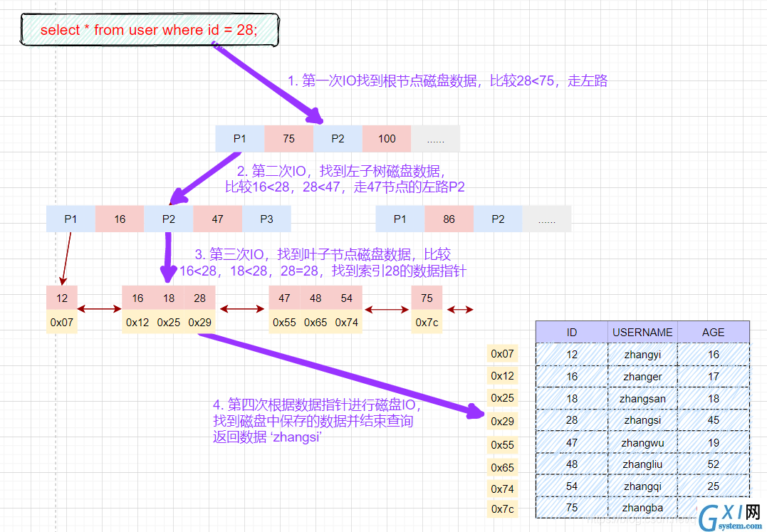Click leaf pointer 0x07 under key 12
Image resolution: width=767 pixels, height=532 pixels.
pyautogui.click(x=62, y=322)
